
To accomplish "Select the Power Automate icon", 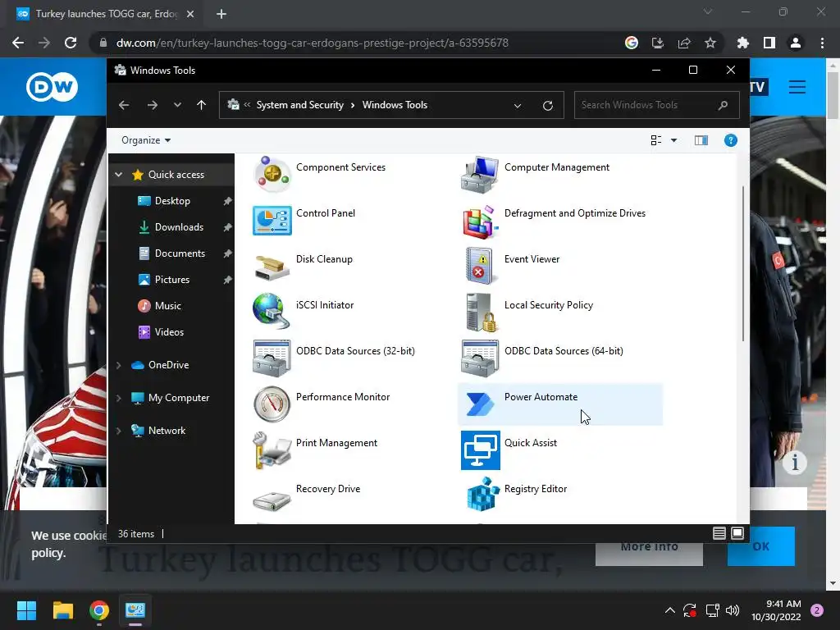I will pyautogui.click(x=480, y=404).
